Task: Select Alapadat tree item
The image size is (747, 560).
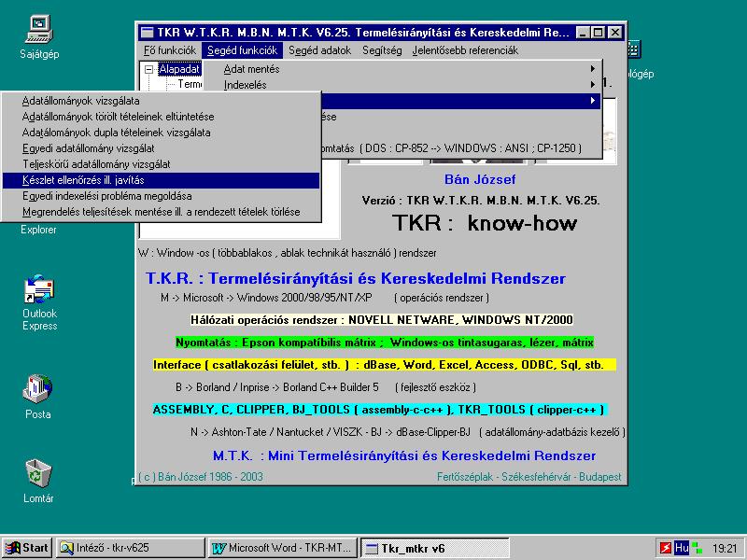Action: [179, 69]
